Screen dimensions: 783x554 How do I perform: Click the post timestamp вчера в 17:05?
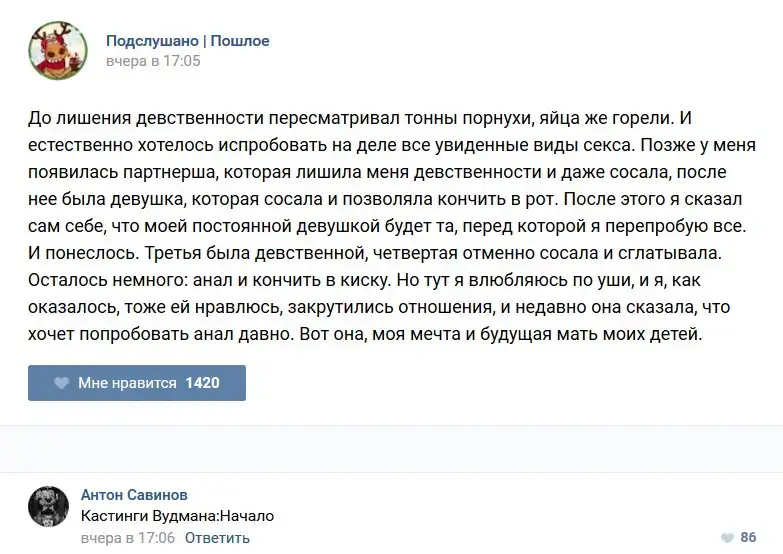click(153, 61)
